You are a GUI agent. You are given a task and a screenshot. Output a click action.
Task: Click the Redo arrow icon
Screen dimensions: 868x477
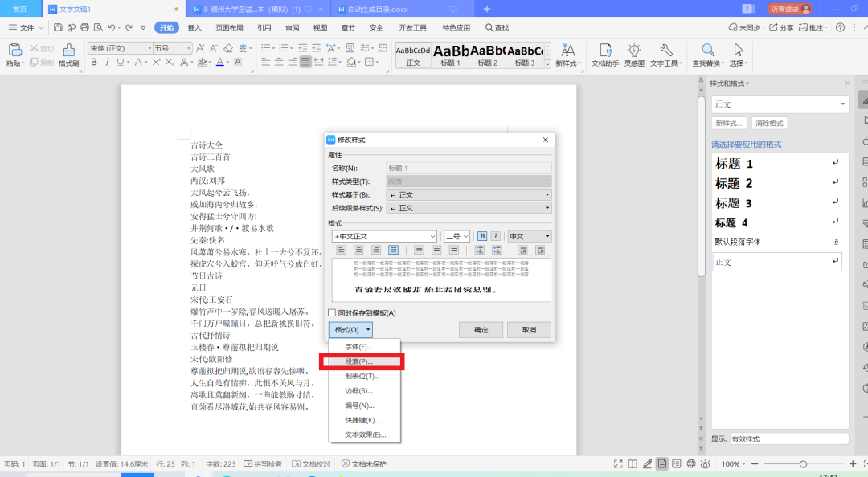coord(129,27)
